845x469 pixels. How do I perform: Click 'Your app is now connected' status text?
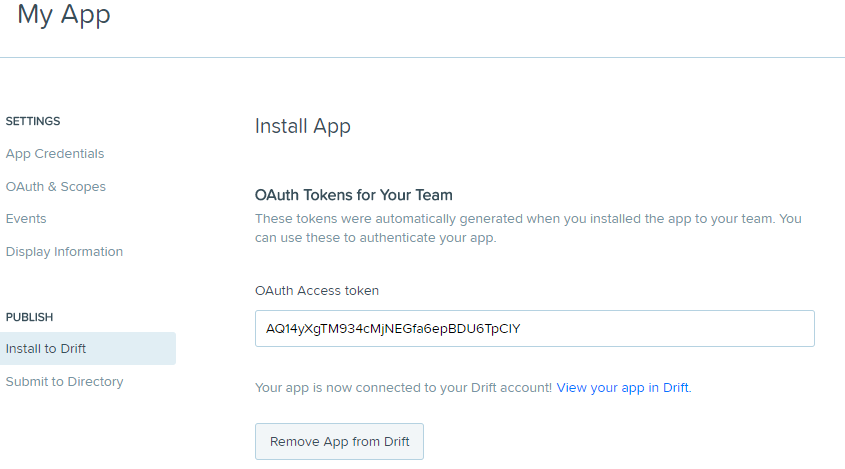(403, 388)
